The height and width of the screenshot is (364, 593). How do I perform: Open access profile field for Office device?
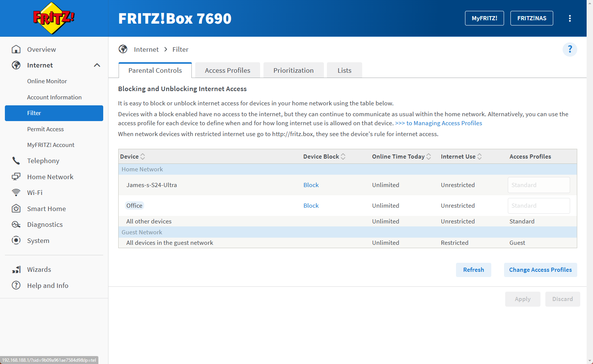[539, 206]
